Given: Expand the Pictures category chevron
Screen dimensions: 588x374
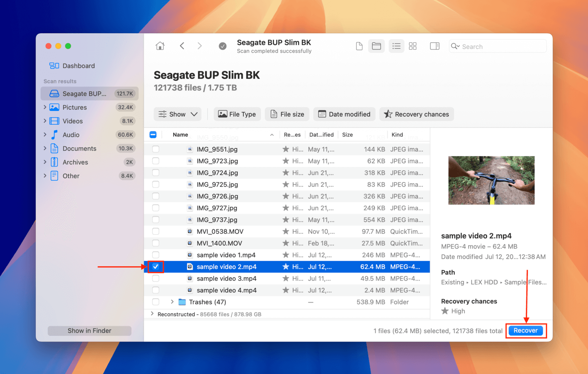Looking at the screenshot, I should point(45,107).
